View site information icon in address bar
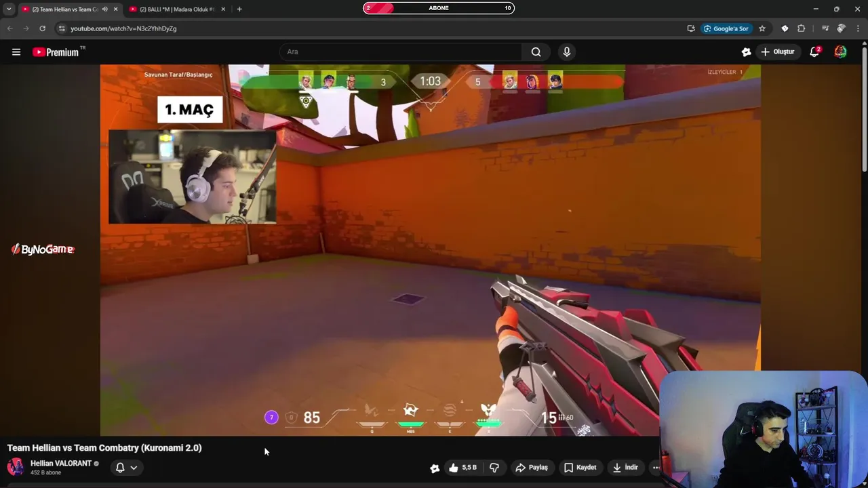Image resolution: width=868 pixels, height=488 pixels. click(62, 28)
